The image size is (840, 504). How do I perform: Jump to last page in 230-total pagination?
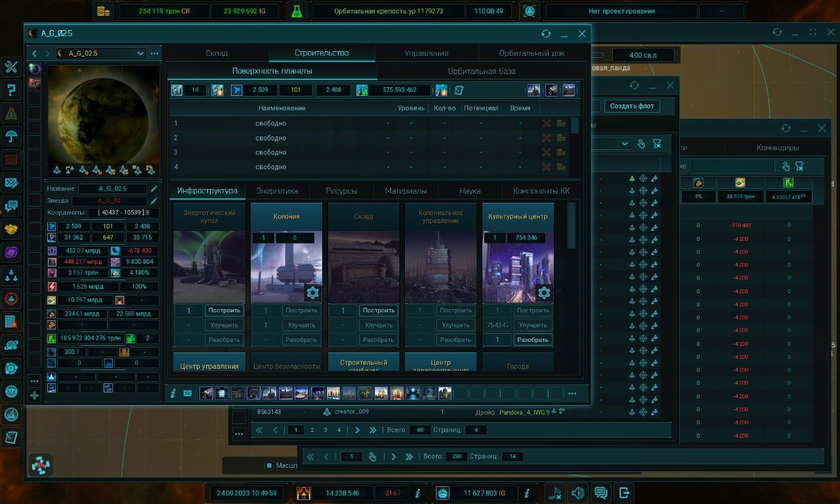pos(409,456)
